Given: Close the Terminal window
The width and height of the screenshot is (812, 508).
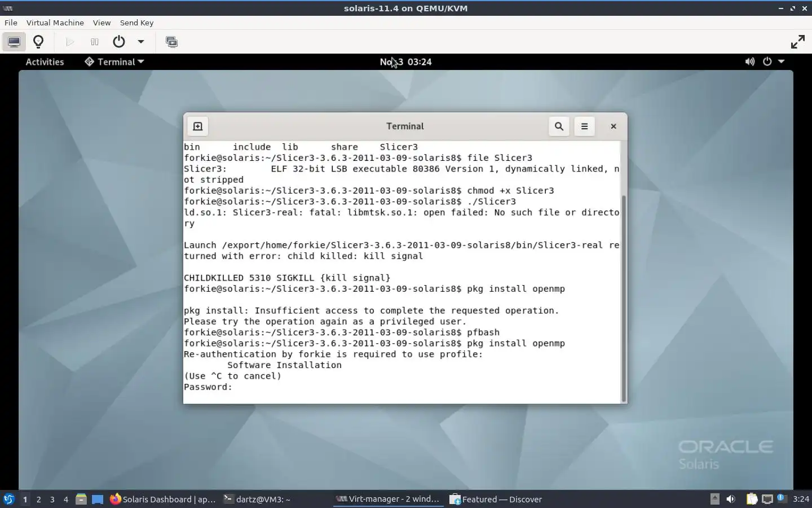Looking at the screenshot, I should click(614, 126).
